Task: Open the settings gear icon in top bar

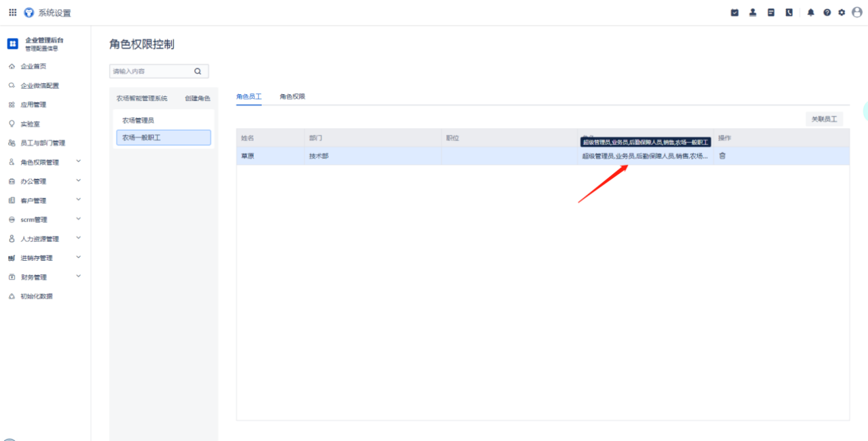Action: pyautogui.click(x=842, y=13)
